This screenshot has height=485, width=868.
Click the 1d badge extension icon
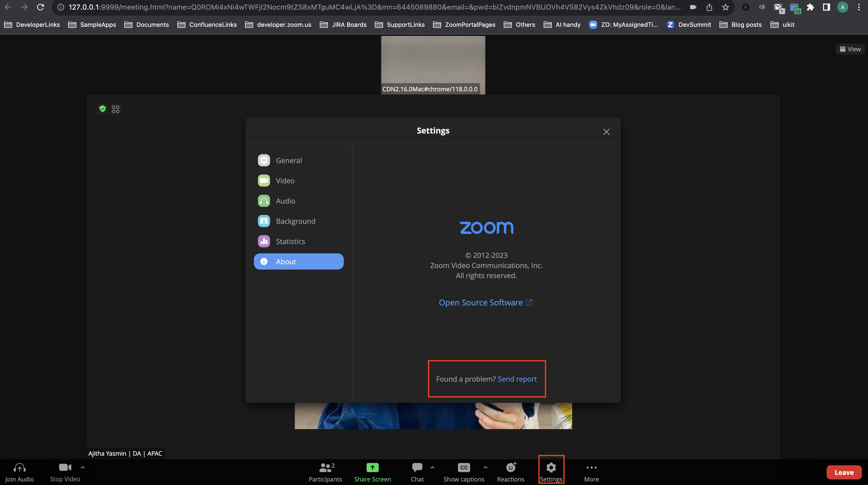pos(795,8)
